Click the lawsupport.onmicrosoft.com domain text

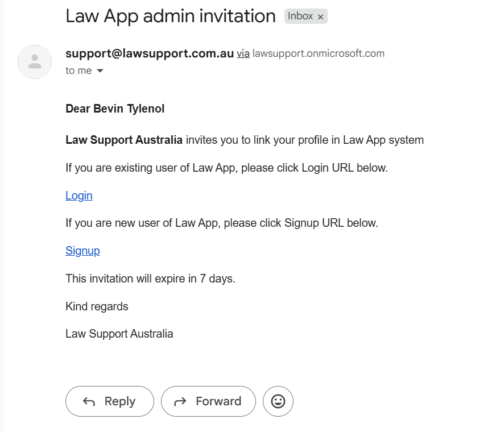[319, 54]
